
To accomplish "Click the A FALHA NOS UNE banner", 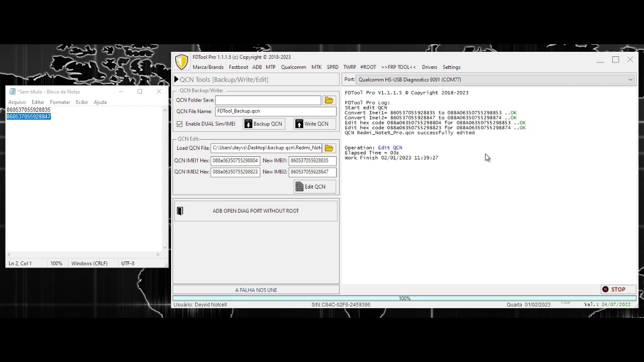I will [x=256, y=290].
